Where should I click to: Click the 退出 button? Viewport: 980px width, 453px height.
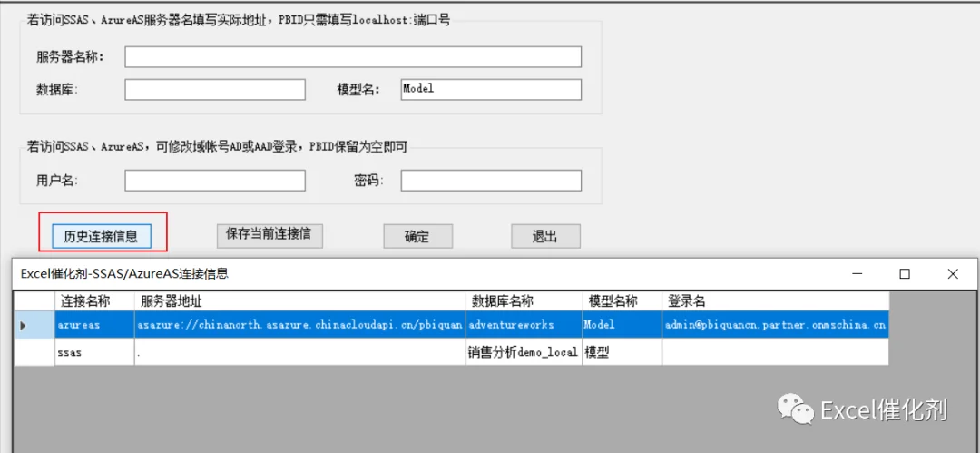tap(545, 237)
